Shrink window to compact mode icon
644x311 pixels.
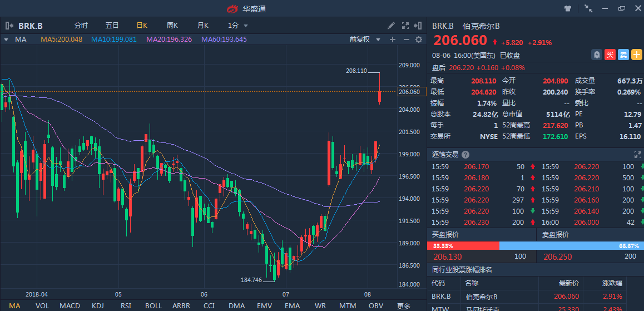tap(588, 8)
